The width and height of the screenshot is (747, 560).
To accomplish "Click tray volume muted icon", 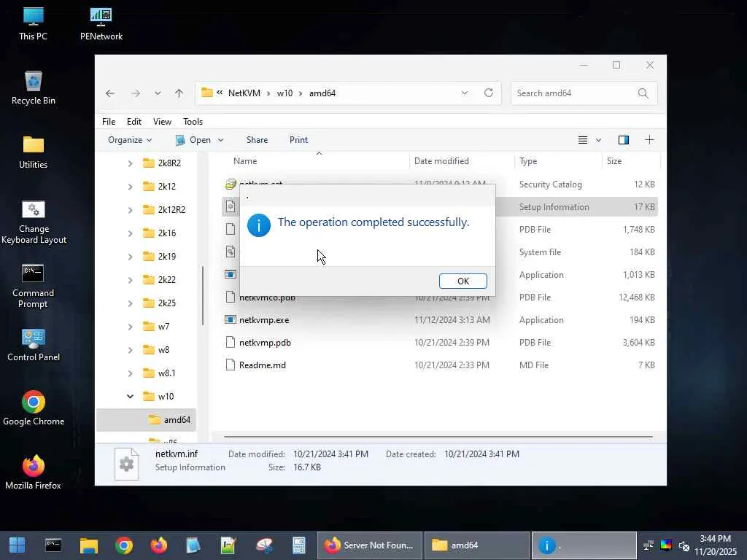I will pos(684,545).
